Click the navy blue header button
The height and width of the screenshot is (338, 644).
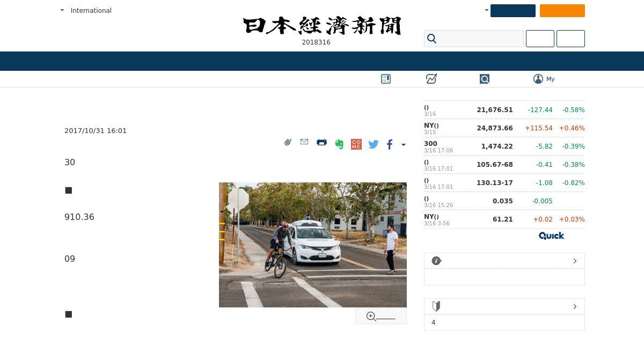(513, 11)
